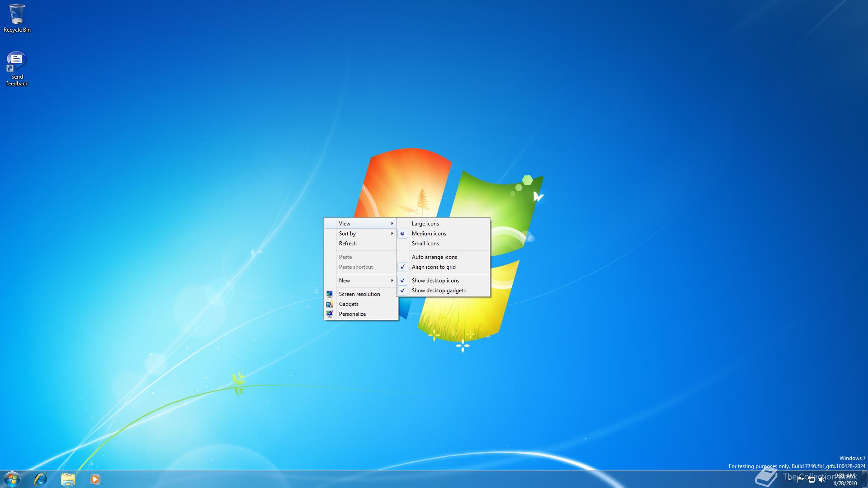
Task: Select Large icons view
Action: [443, 224]
